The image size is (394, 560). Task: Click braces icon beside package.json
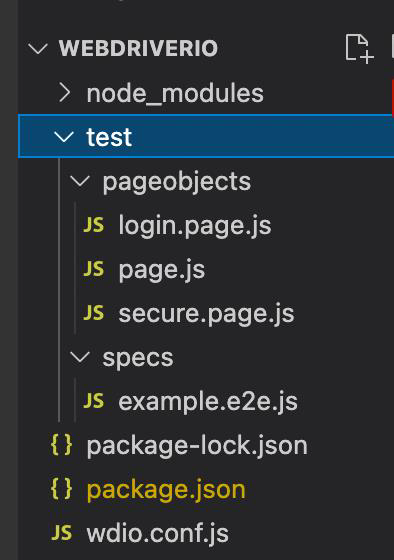tap(61, 489)
